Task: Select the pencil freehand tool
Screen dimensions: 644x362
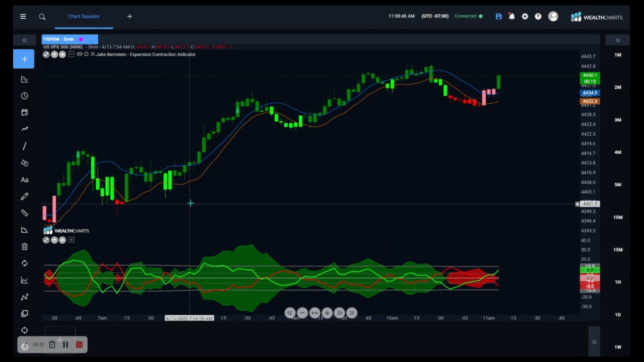Action: (24, 196)
